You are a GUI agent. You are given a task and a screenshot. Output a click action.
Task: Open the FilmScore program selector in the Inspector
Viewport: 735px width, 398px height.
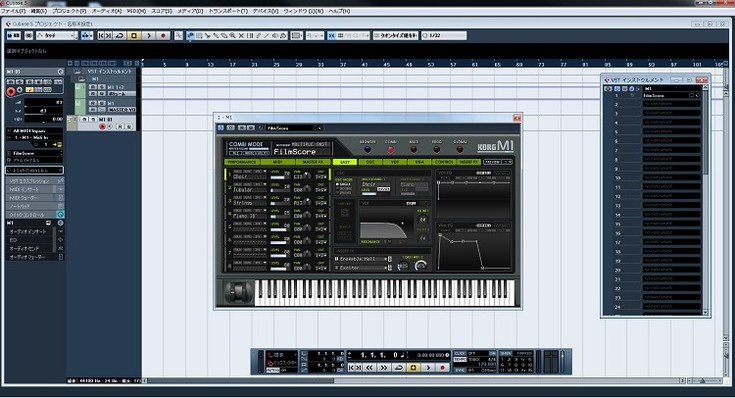pos(34,153)
